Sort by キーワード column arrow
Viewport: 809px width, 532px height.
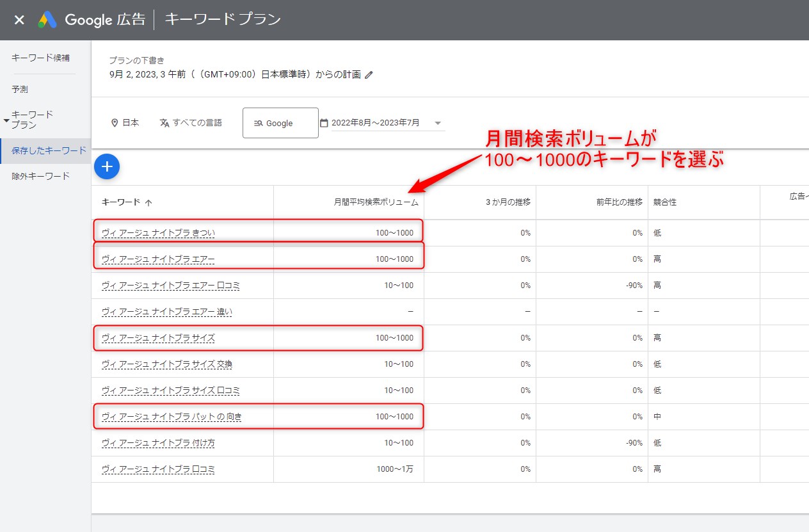pyautogui.click(x=148, y=202)
